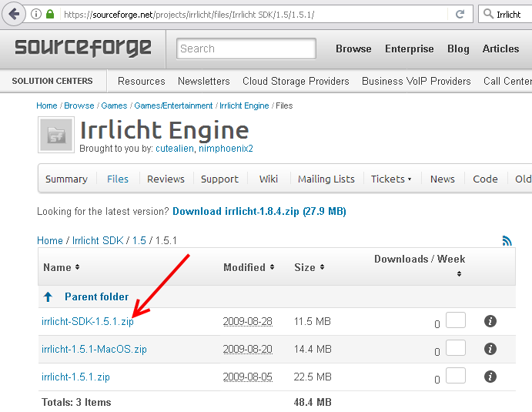Click the browser URL address bar
This screenshot has width=532, height=412.
pos(253,15)
